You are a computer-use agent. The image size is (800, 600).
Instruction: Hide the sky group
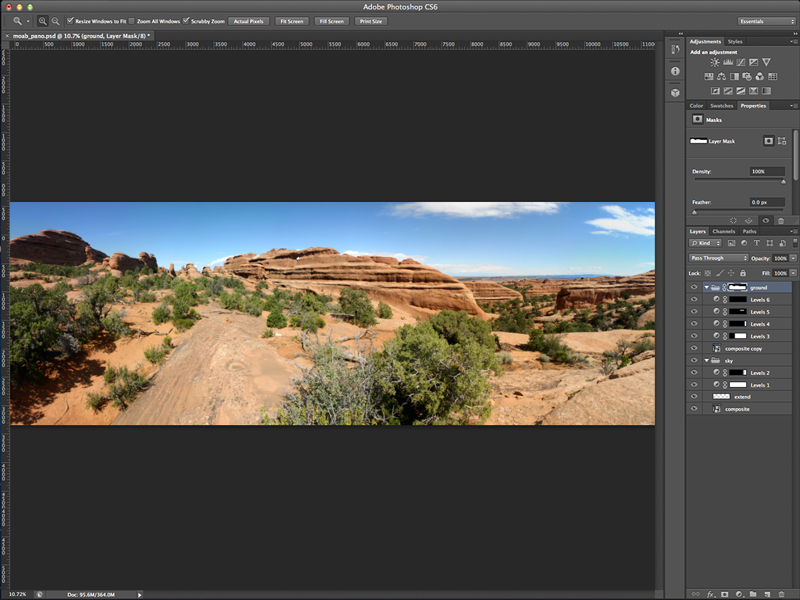[x=694, y=360]
